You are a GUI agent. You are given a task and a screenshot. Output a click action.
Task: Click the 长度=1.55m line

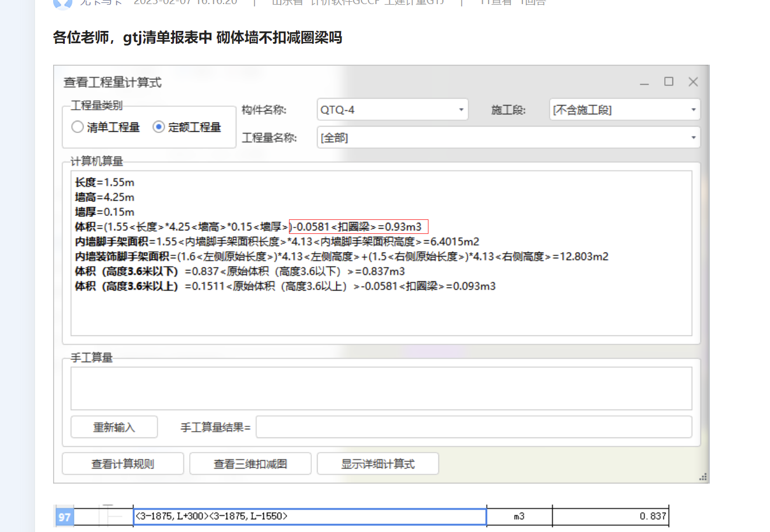coord(104,183)
